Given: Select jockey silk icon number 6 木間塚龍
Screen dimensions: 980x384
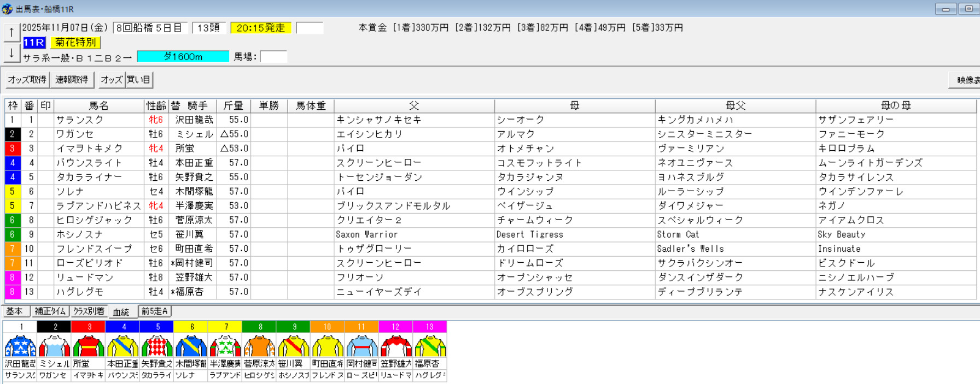Looking at the screenshot, I should (191, 346).
